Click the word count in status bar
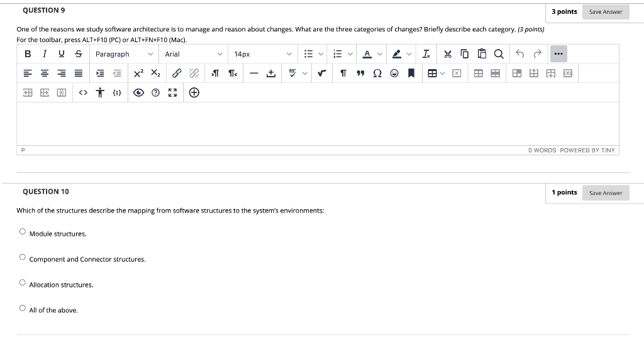 tap(542, 150)
